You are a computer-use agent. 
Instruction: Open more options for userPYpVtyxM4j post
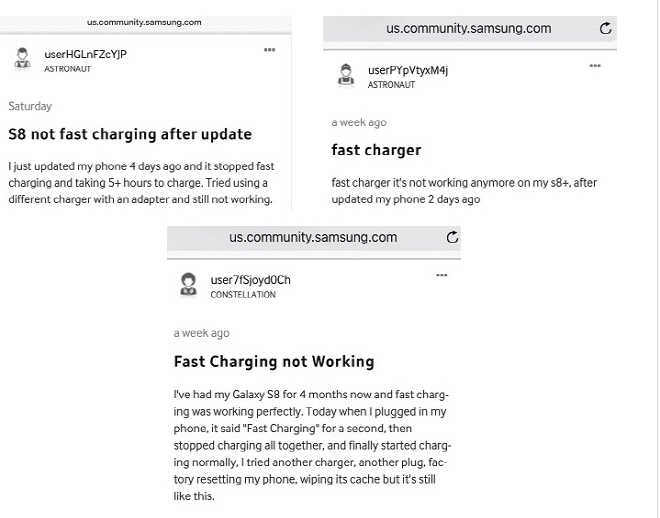click(x=595, y=66)
